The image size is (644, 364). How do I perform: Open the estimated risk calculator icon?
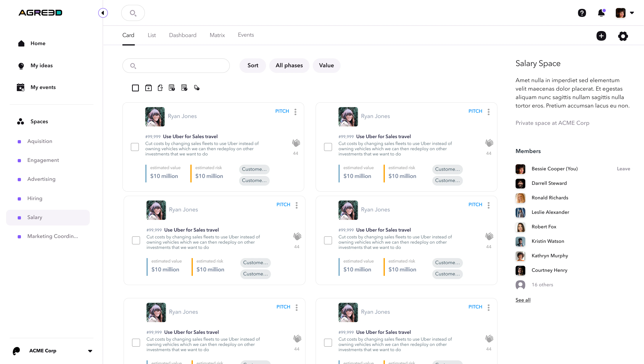[184, 88]
